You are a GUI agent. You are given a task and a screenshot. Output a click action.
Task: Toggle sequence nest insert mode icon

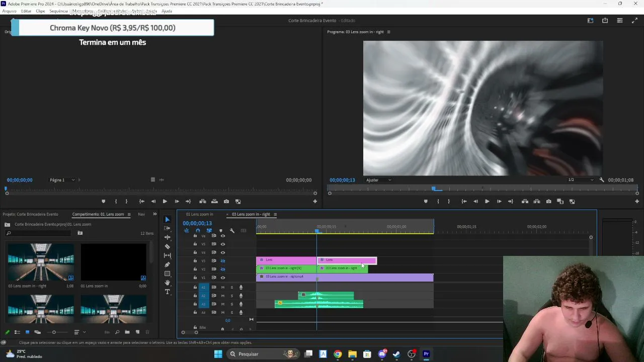(x=186, y=231)
